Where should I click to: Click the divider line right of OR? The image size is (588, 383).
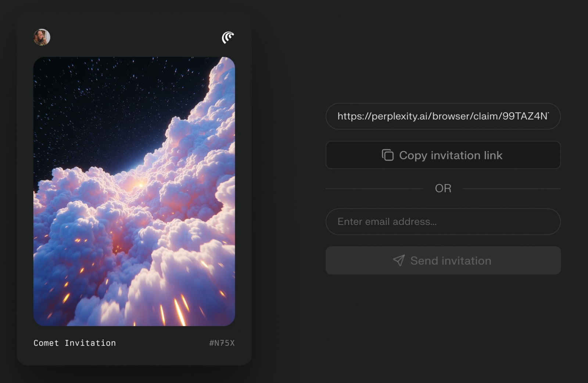(x=512, y=189)
